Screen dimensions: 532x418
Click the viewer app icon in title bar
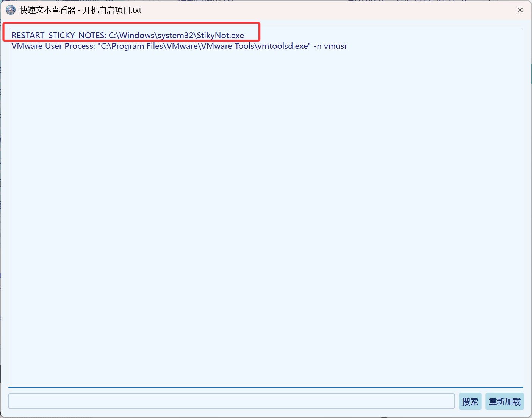[11, 10]
